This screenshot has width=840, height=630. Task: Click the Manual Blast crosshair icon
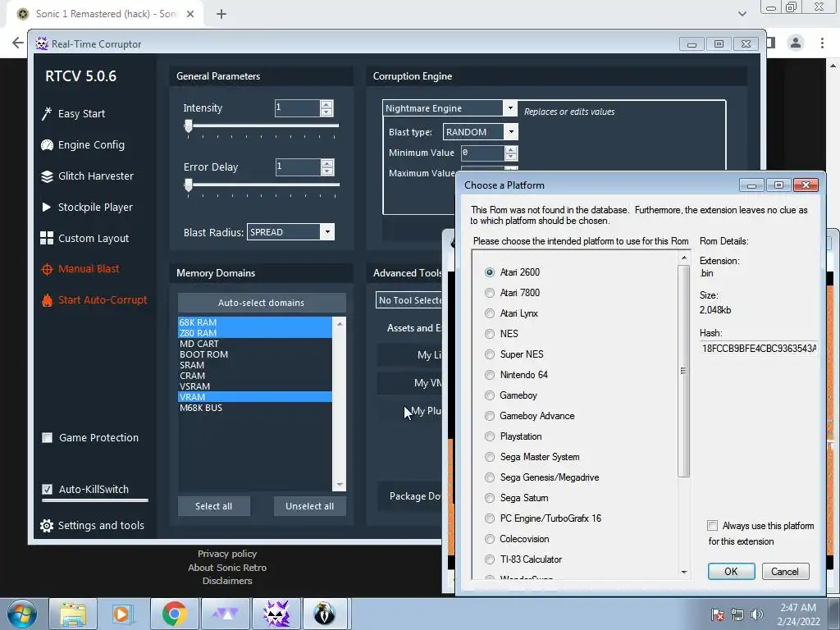point(47,269)
